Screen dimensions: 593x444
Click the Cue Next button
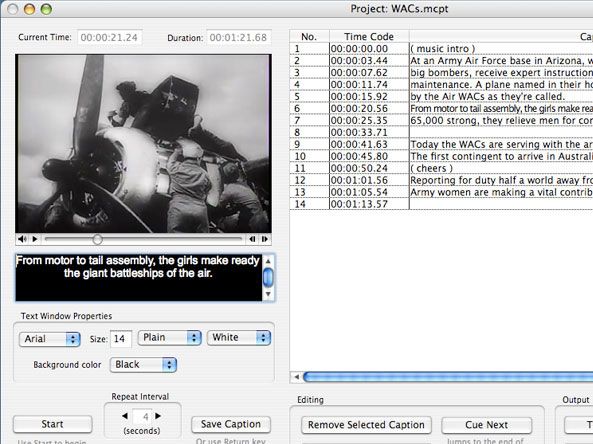pos(486,425)
